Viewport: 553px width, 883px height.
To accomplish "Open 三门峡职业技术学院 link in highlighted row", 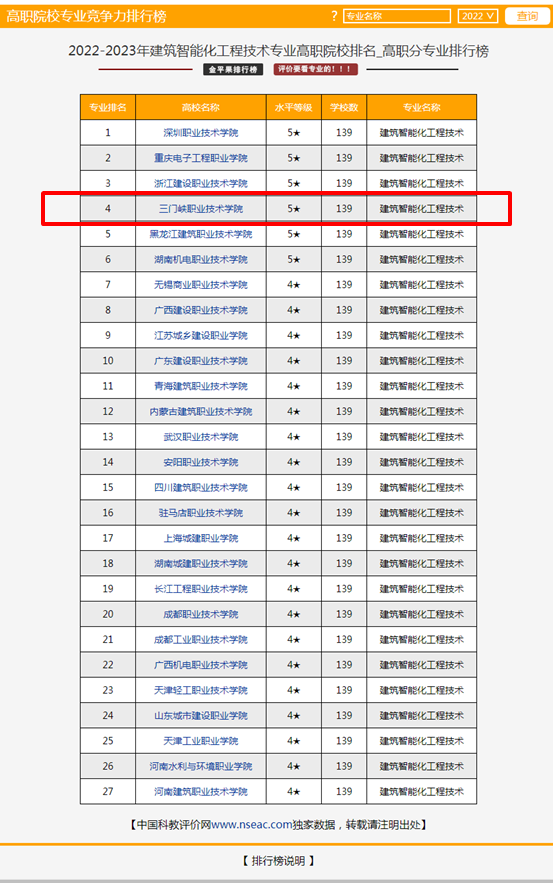I will coord(200,209).
